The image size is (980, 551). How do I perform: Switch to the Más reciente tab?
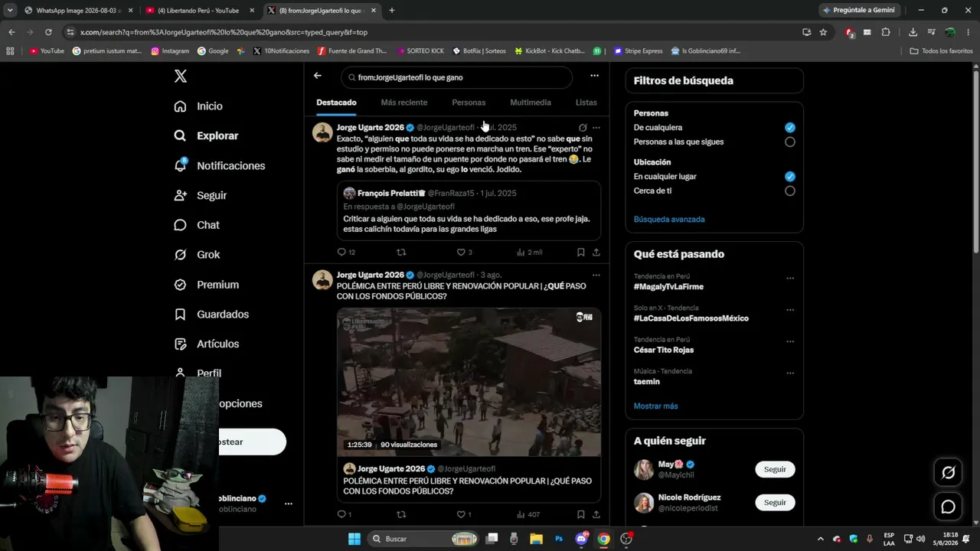(x=404, y=103)
